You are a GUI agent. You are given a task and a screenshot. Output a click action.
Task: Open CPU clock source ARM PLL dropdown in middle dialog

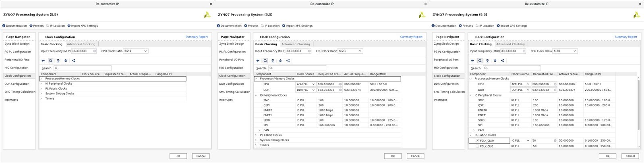click(x=306, y=84)
